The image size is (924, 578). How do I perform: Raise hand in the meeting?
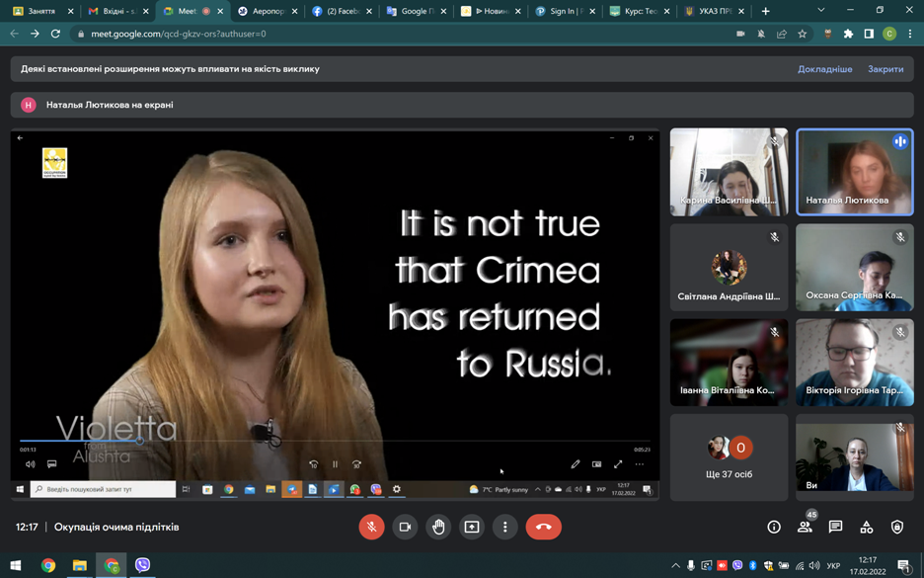[438, 527]
